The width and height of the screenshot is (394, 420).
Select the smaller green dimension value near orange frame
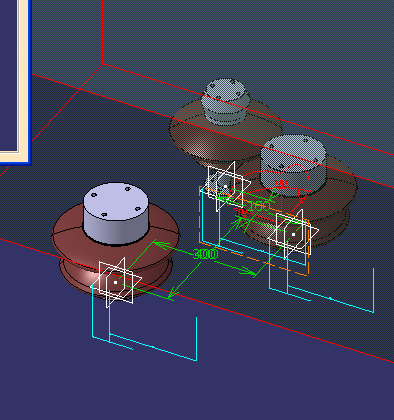pos(259,206)
